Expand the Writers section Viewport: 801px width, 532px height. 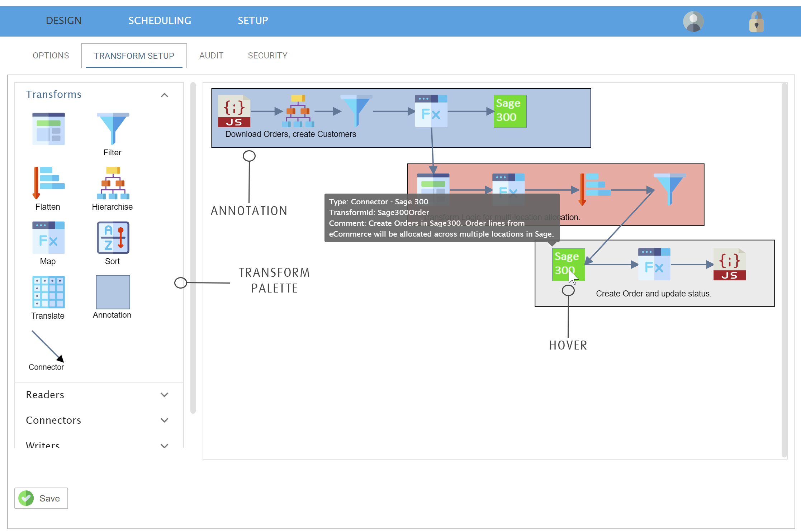pyautogui.click(x=164, y=445)
